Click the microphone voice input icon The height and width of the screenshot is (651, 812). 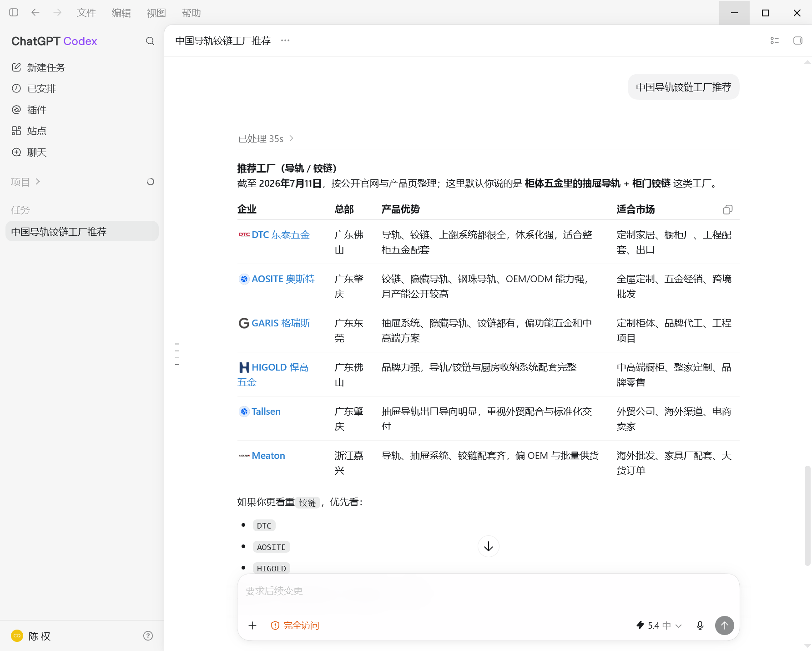point(700,626)
